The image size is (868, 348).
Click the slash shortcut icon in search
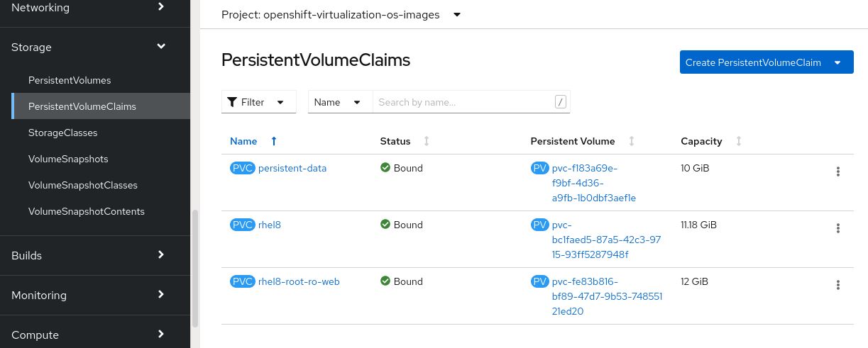click(x=561, y=102)
